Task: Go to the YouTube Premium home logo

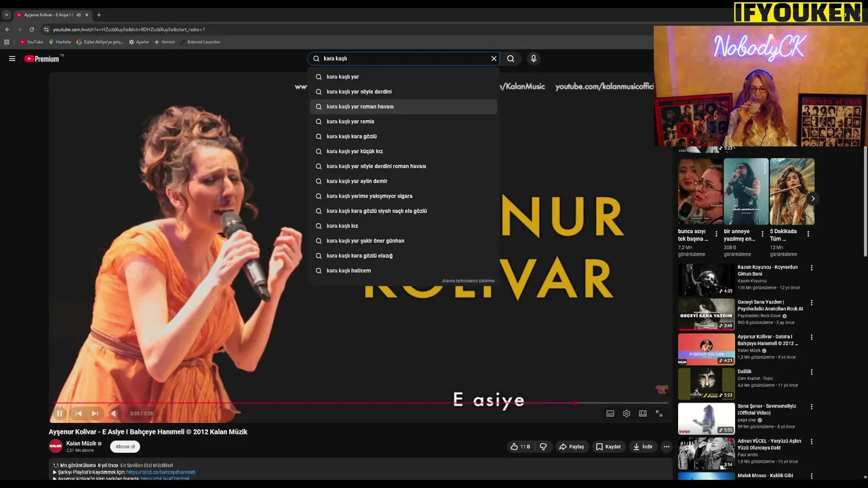Action: 42,59
